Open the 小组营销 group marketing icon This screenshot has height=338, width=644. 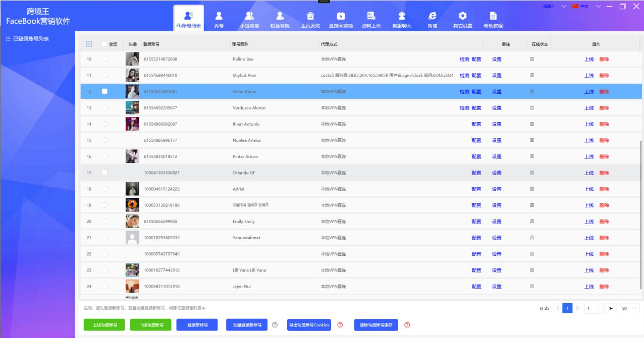(x=249, y=16)
